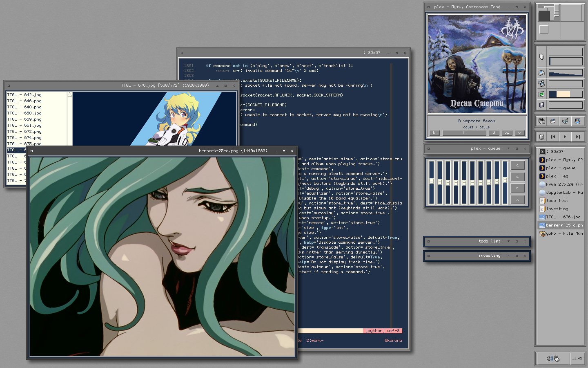Click the first equalizer band slider handle
The height and width of the screenshot is (368, 588).
click(x=432, y=181)
